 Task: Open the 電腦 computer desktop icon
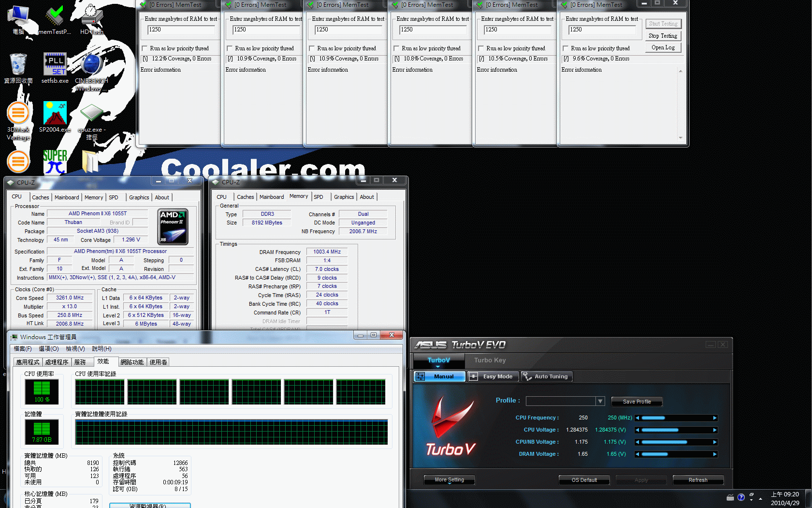pos(18,19)
